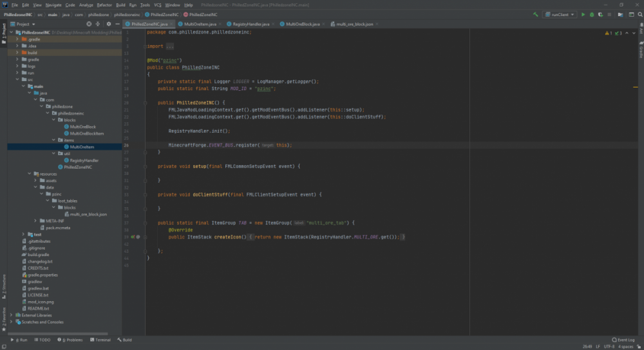644x350 pixels.
Task: Click the green hammer Build Project icon
Action: point(536,14)
